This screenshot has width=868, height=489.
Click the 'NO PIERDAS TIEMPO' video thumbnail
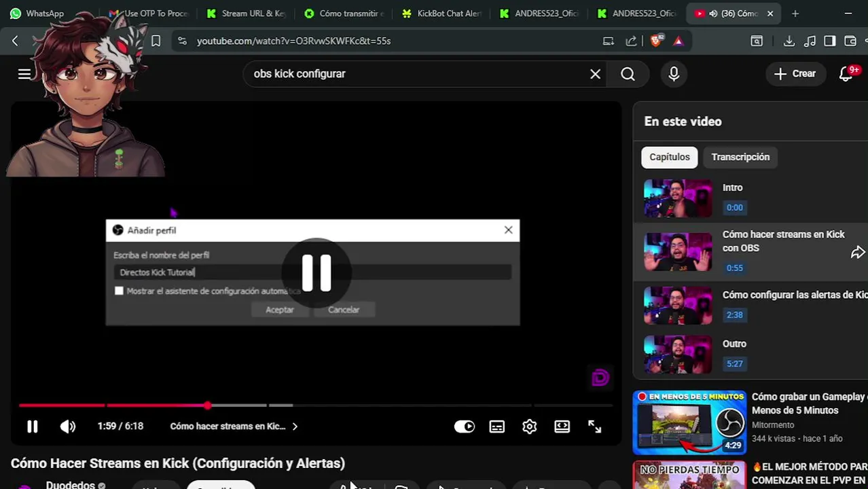(x=689, y=475)
